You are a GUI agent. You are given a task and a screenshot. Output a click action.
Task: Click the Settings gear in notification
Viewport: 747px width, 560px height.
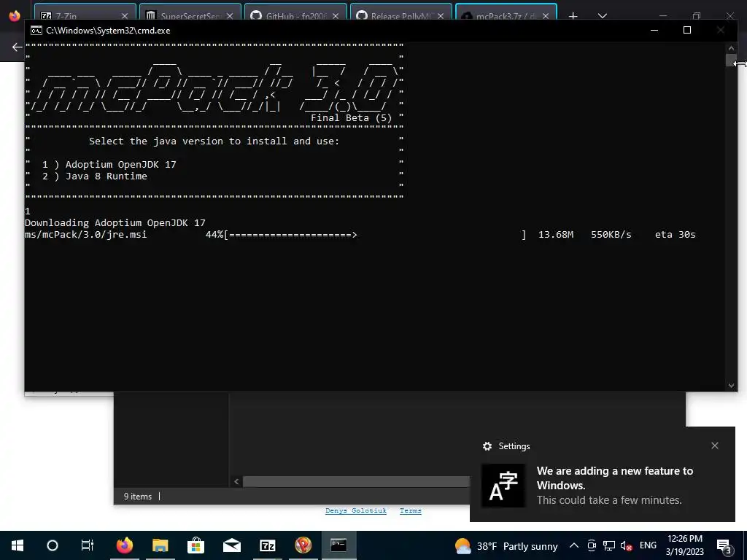[487, 446]
